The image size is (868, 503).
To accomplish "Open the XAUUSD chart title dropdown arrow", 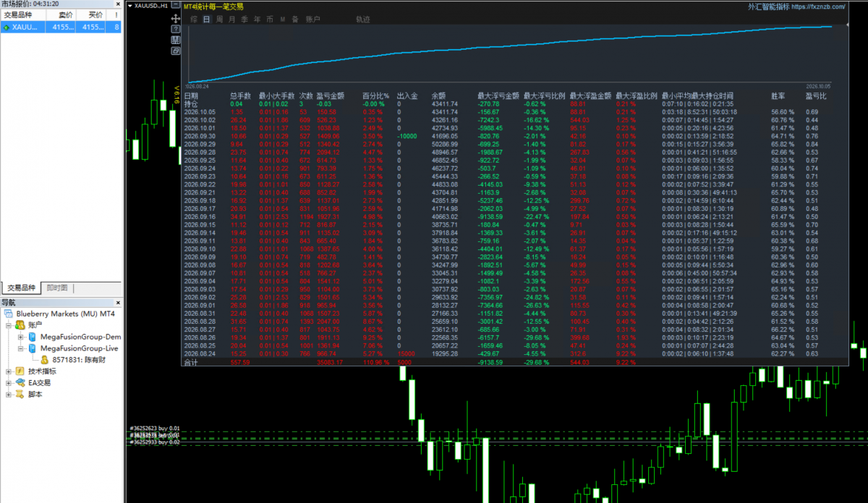I will click(x=129, y=5).
